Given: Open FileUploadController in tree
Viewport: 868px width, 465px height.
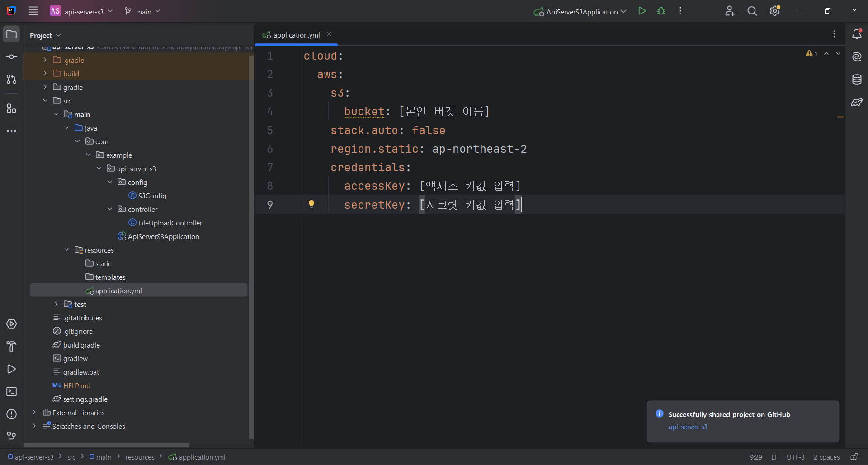Looking at the screenshot, I should [165, 223].
